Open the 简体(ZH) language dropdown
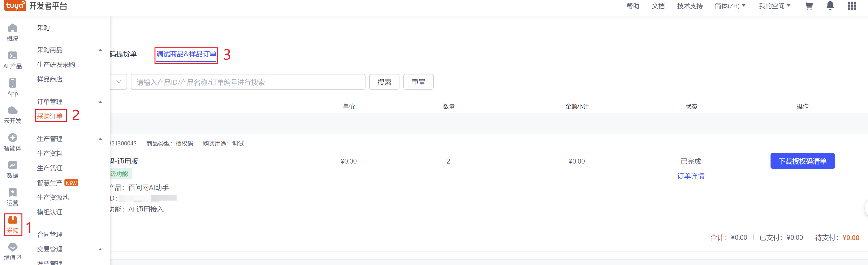 coord(730,6)
